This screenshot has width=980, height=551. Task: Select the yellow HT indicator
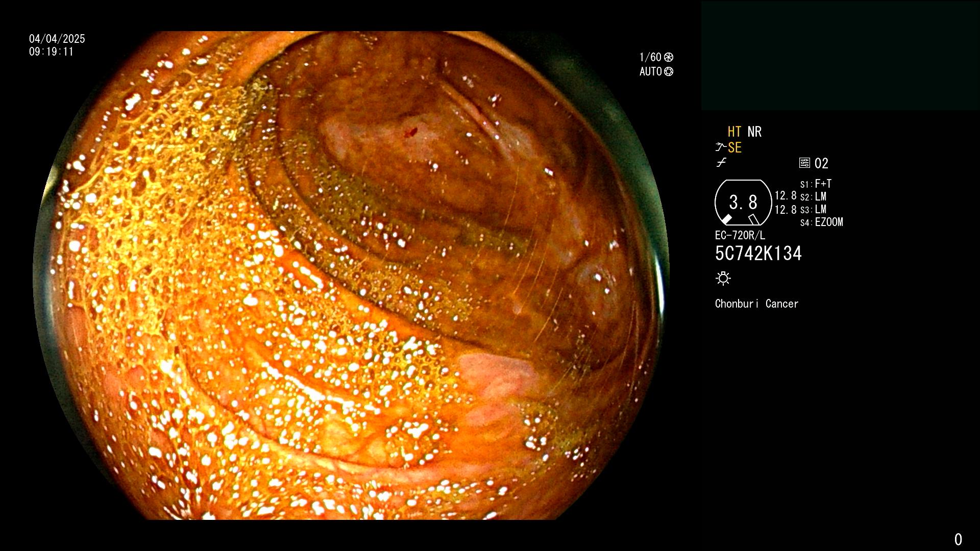tap(734, 132)
